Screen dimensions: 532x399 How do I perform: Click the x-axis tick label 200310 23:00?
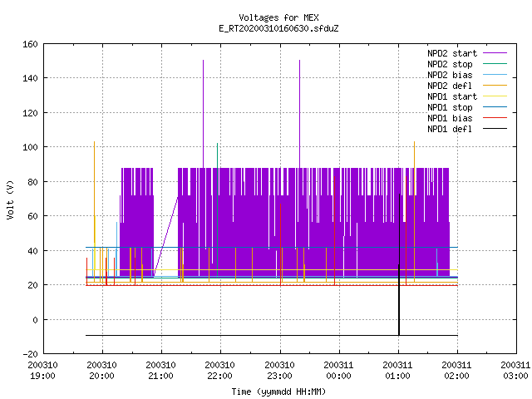(279, 371)
